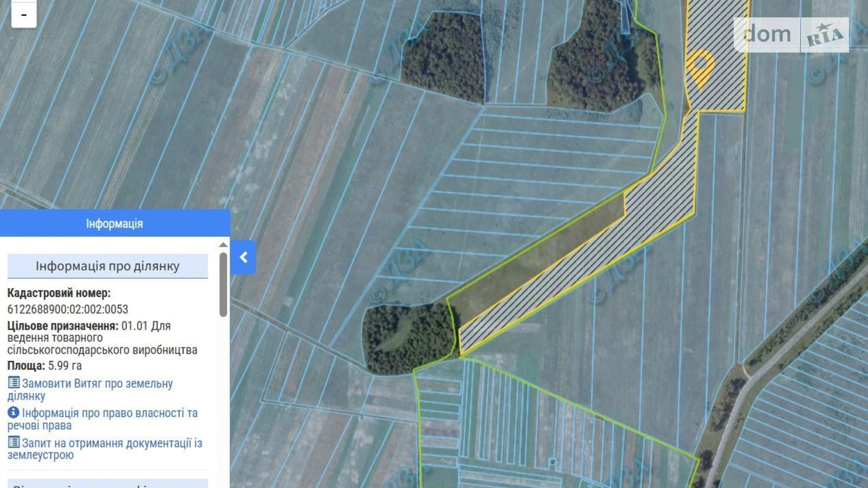
Task: Click the info panel scrollbar thumb
Action: tap(223, 284)
